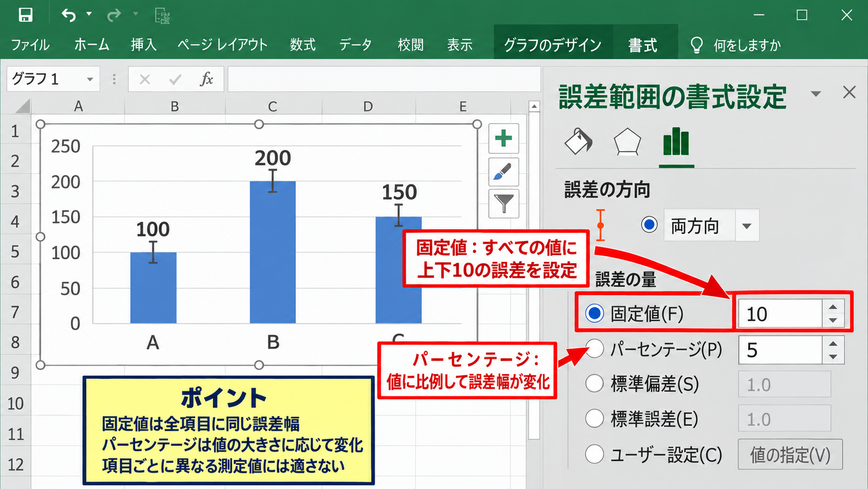The width and height of the screenshot is (868, 489).
Task: Select the 標準偏差(S) radio button
Action: [x=594, y=384]
